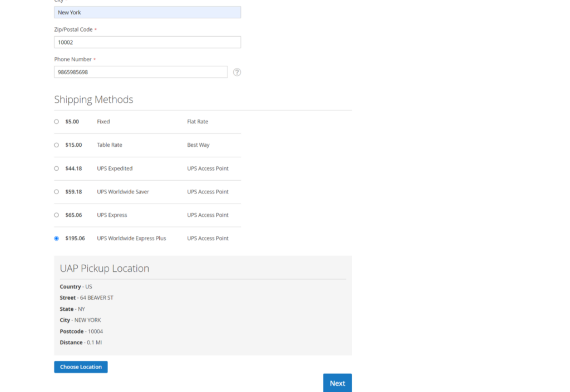This screenshot has height=392, width=570.
Task: Edit the Phone Number field 9865985698
Action: (x=141, y=72)
